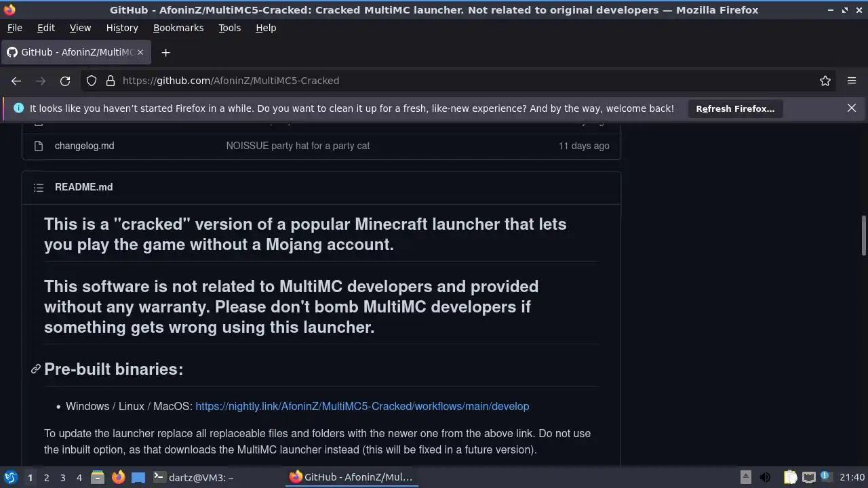This screenshot has height=488, width=868.
Task: Click the show desktop taskbar icon
Action: 138,477
